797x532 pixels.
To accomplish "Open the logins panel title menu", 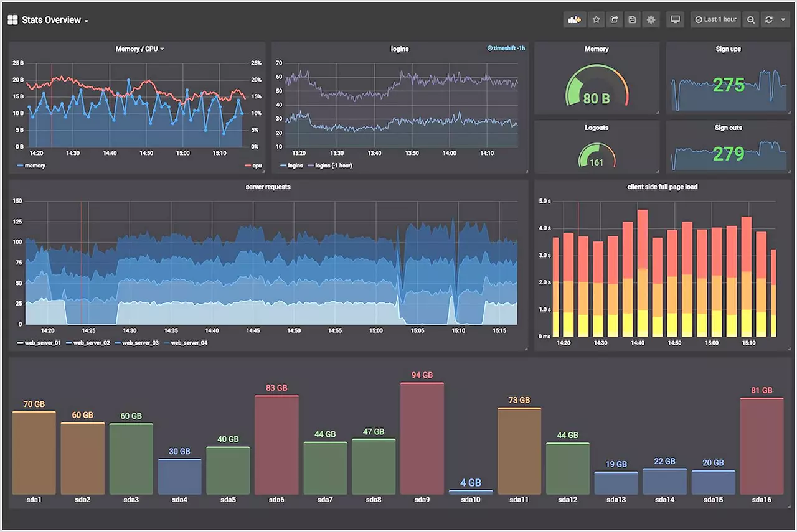I will (x=400, y=49).
